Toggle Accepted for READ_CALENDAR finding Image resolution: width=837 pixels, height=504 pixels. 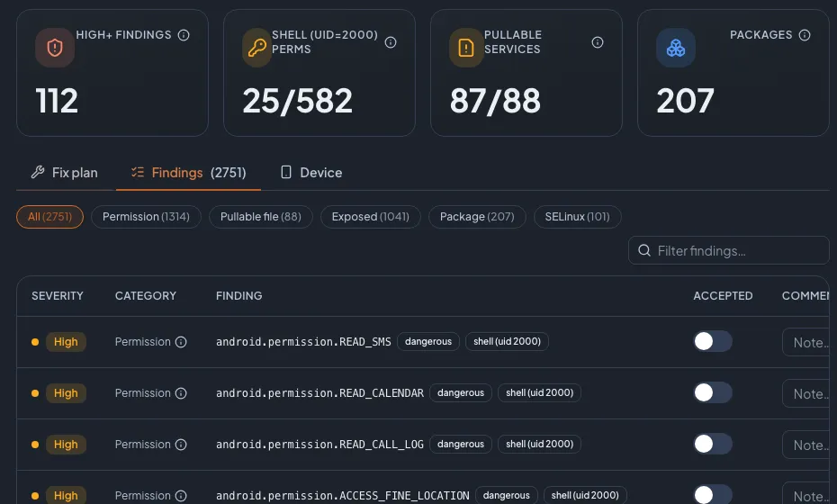point(713,392)
